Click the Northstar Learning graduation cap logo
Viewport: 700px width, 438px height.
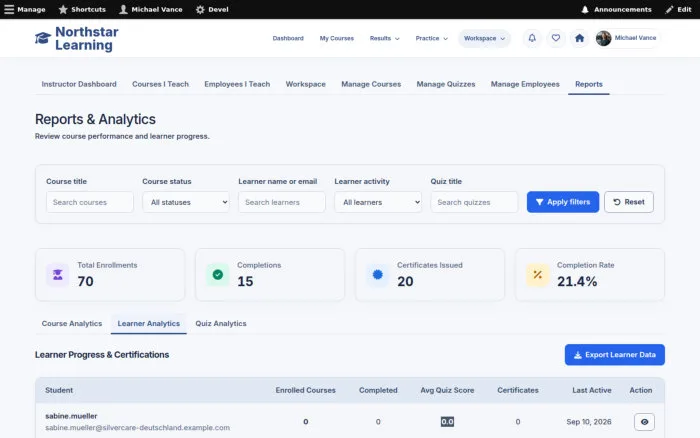click(x=43, y=38)
